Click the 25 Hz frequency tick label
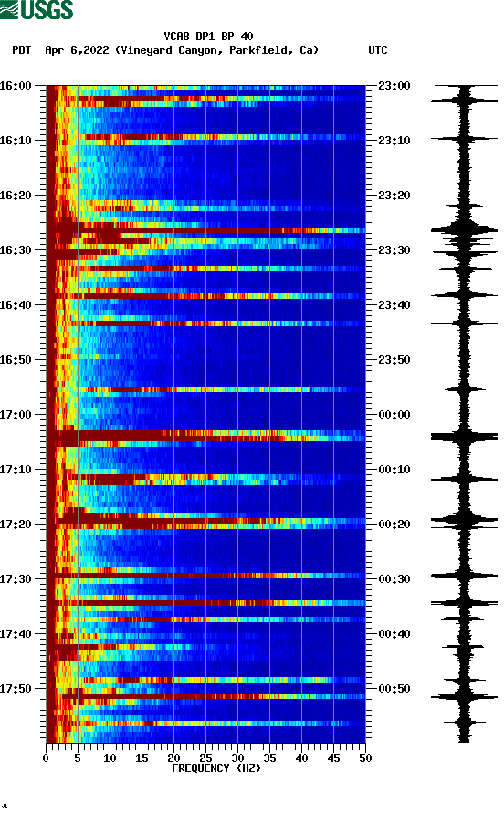This screenshot has width=504, height=816. tap(205, 758)
